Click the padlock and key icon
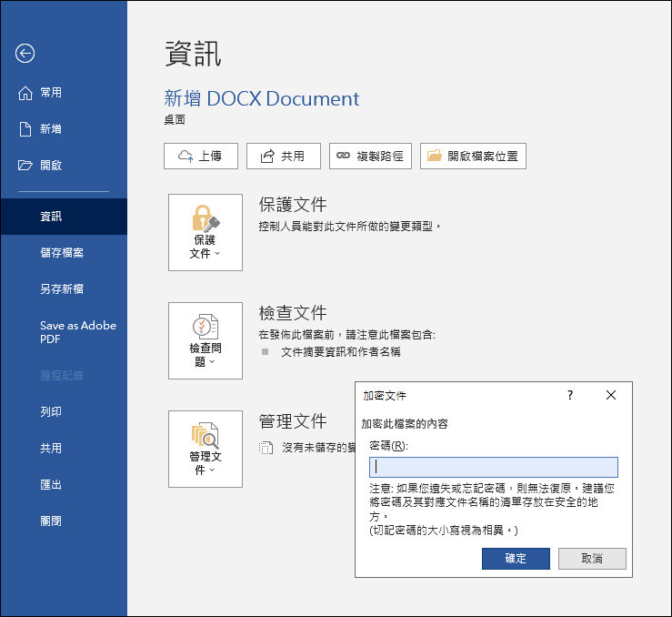This screenshot has height=617, width=672. [206, 218]
